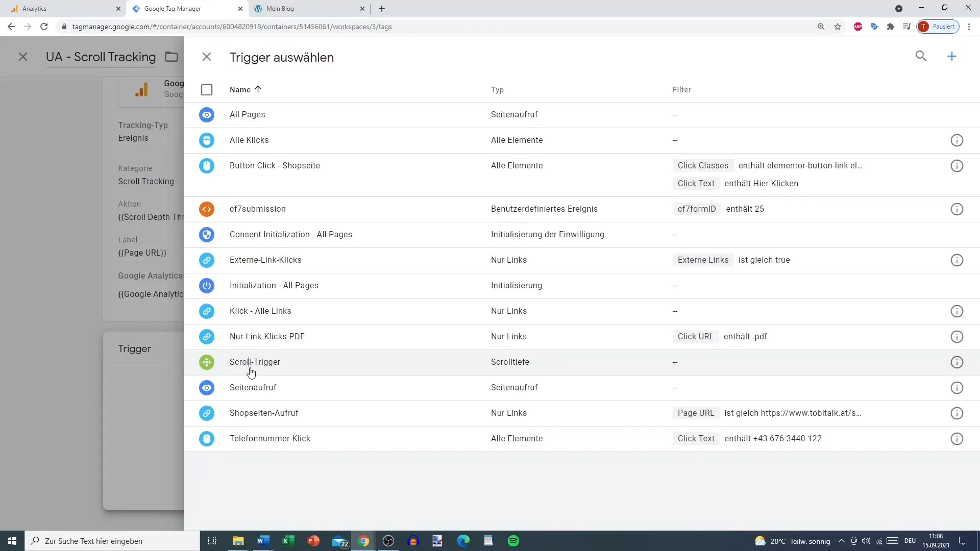980x551 pixels.
Task: Open the browser extensions puzzle icon
Action: point(891,27)
